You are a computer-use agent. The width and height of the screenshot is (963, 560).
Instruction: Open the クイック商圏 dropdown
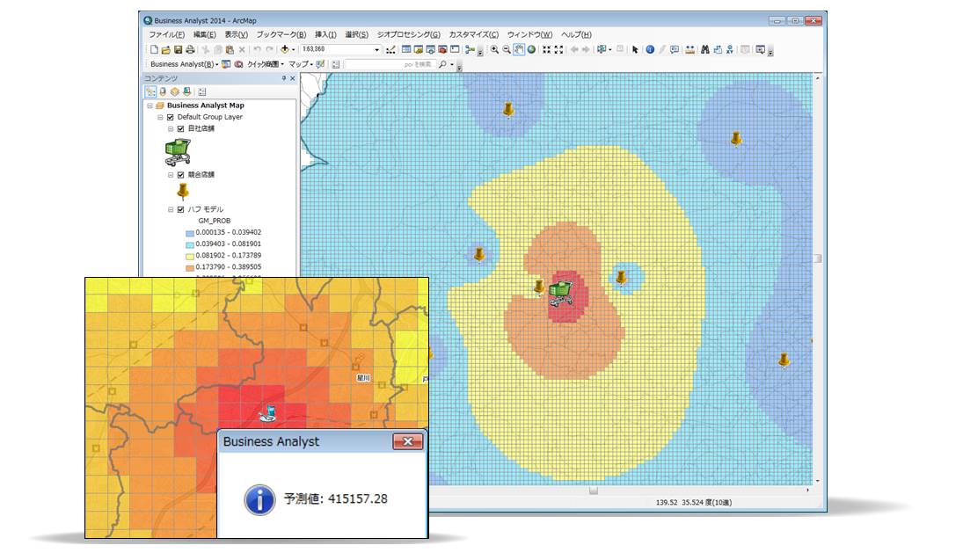click(x=266, y=64)
